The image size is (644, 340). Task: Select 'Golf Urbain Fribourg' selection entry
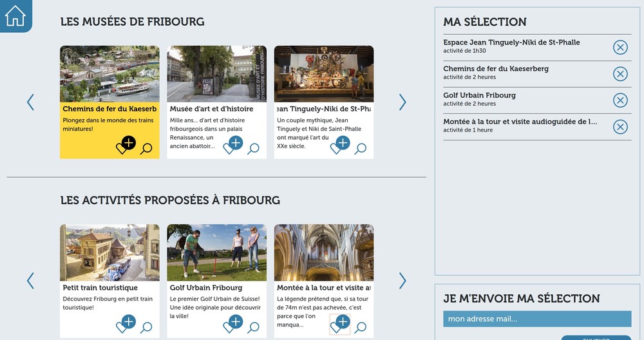[479, 95]
